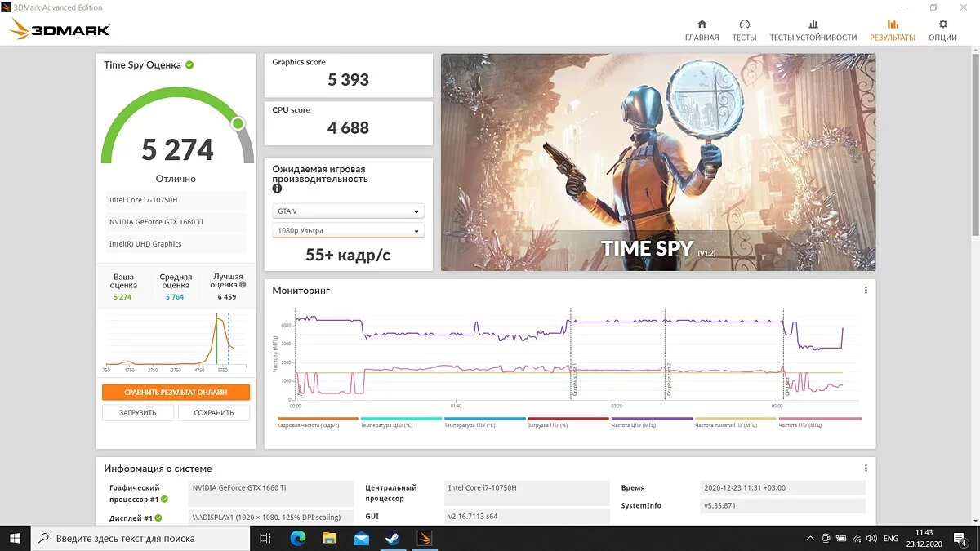The height and width of the screenshot is (551, 980).
Task: Click the ENG language indicator
Action: pyautogui.click(x=892, y=538)
